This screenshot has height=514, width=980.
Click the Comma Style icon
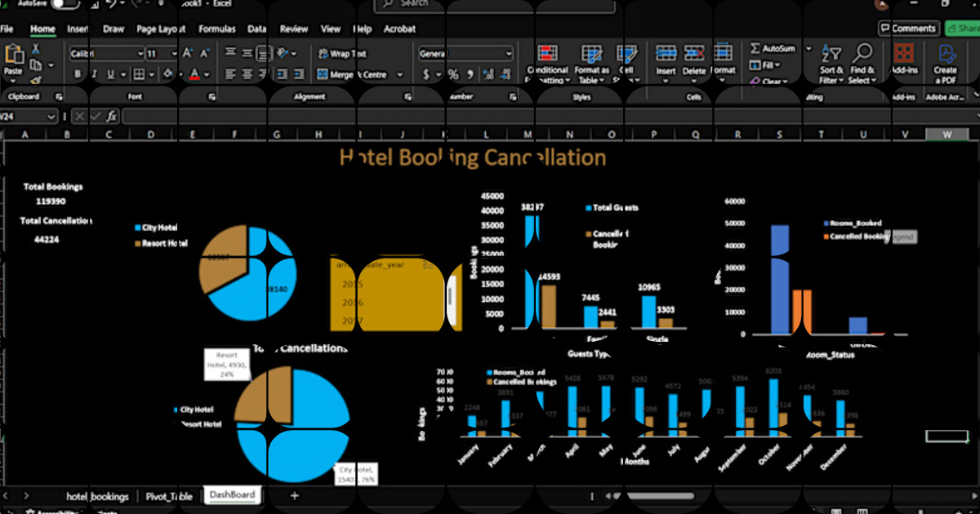coord(470,74)
